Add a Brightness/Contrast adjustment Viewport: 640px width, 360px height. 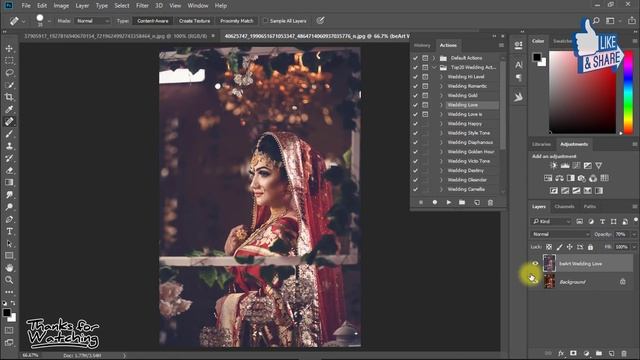[553, 166]
